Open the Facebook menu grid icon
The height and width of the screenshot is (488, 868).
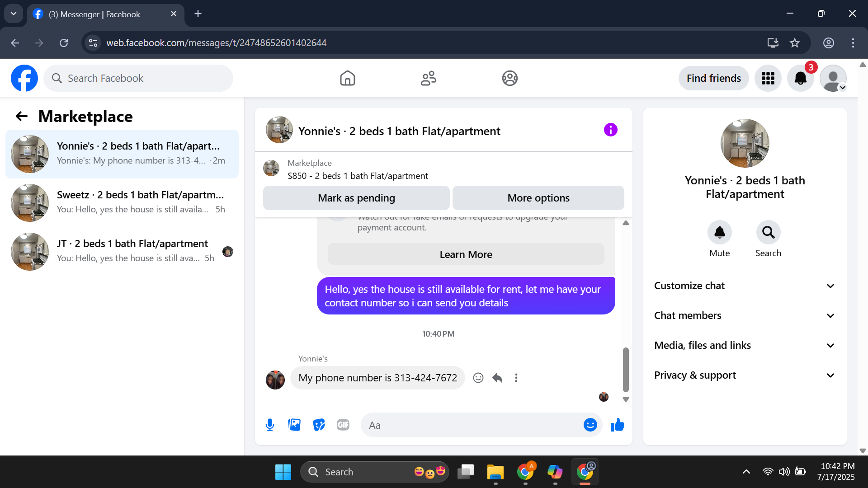768,78
